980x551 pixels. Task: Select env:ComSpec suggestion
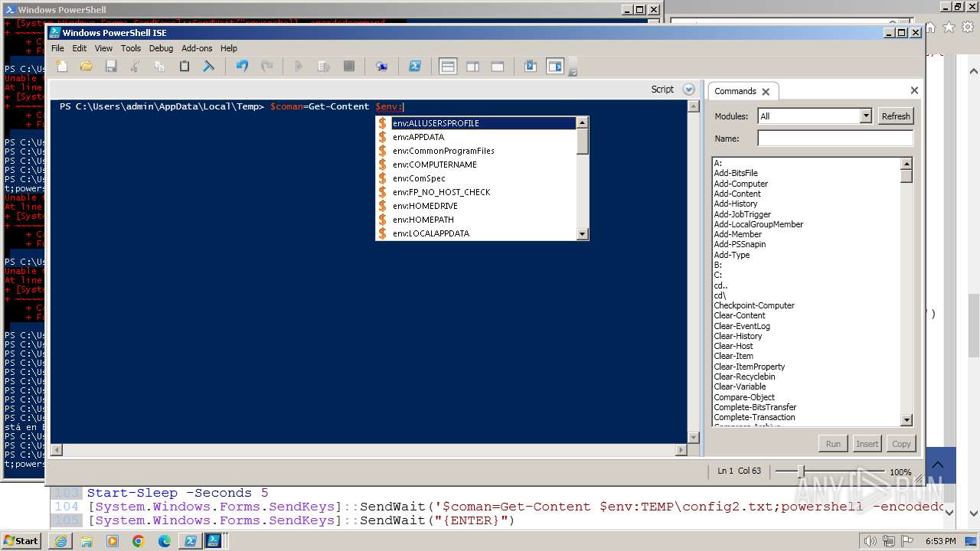[475, 178]
